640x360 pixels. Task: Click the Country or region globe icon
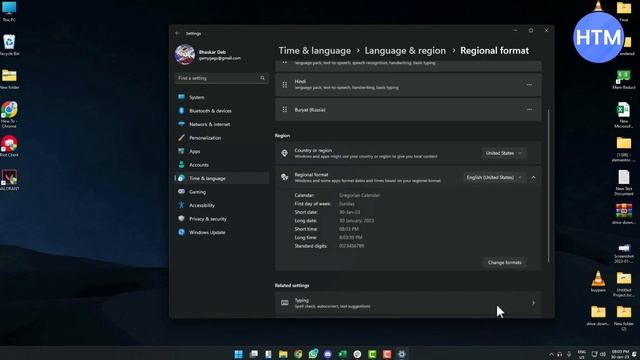(284, 153)
